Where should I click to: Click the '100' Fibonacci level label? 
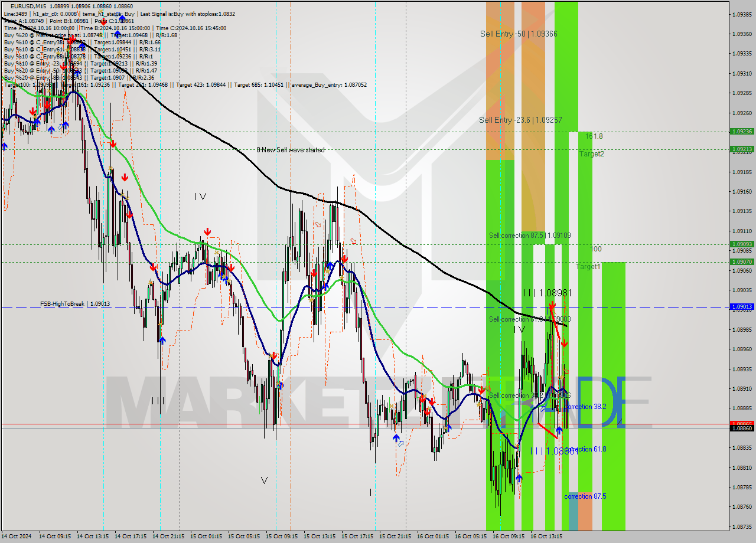596,249
